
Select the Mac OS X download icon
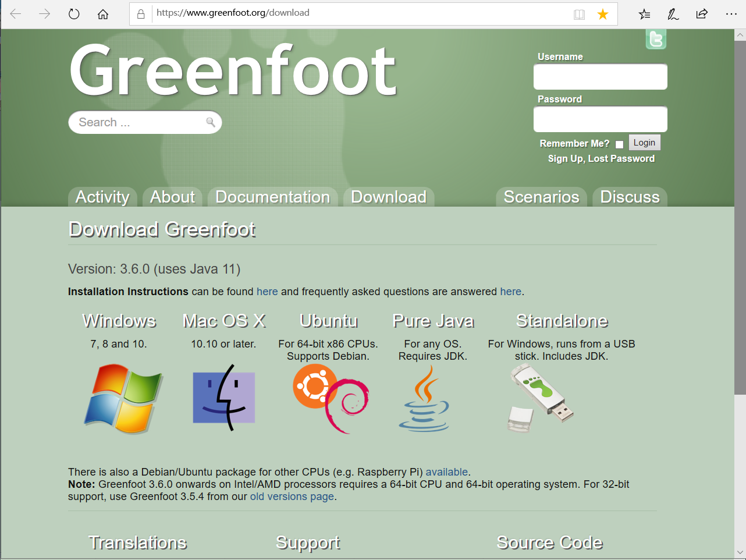223,398
